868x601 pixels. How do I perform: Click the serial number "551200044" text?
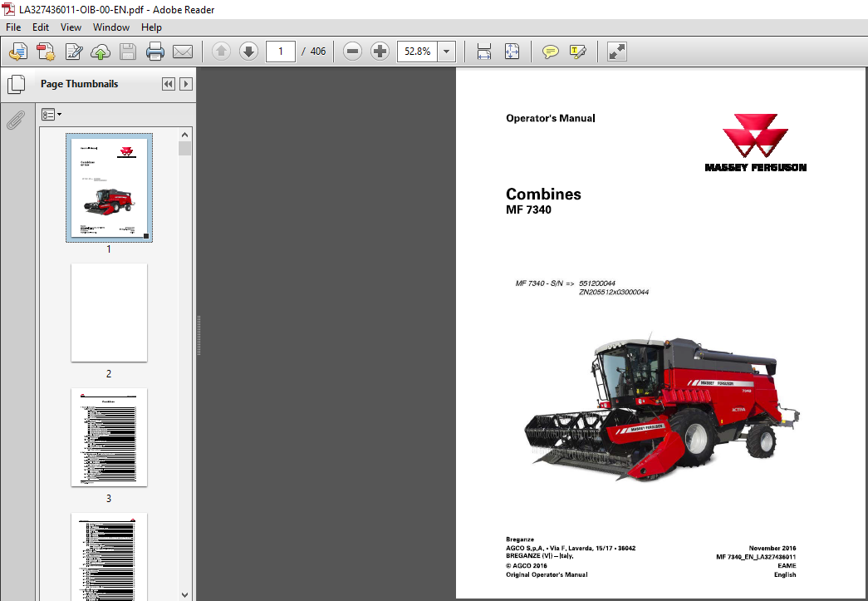pos(596,283)
